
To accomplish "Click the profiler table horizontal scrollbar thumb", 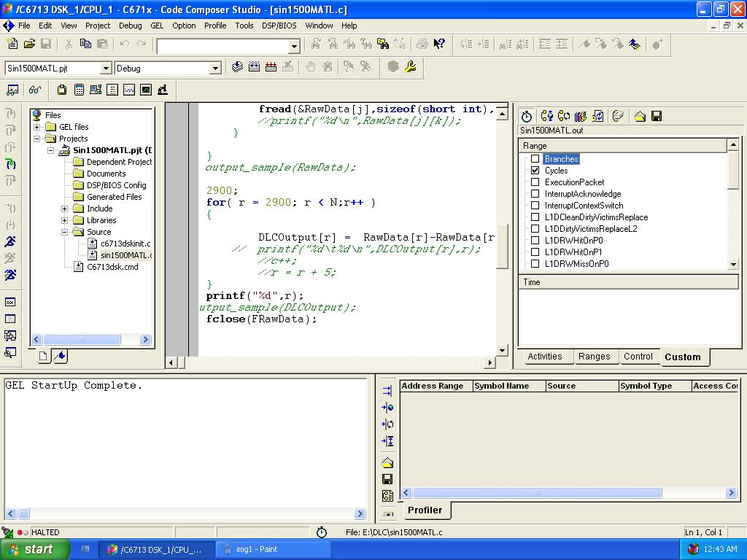I will click(x=538, y=493).
